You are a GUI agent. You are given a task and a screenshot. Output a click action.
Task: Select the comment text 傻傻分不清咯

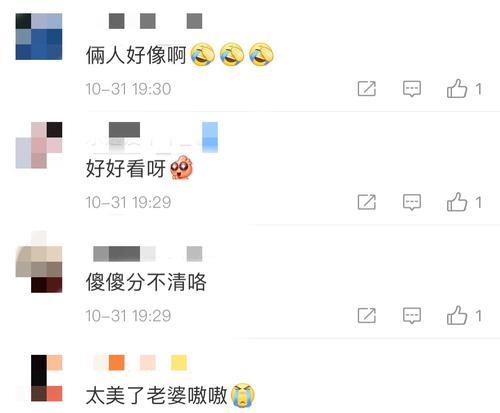pyautogui.click(x=146, y=282)
